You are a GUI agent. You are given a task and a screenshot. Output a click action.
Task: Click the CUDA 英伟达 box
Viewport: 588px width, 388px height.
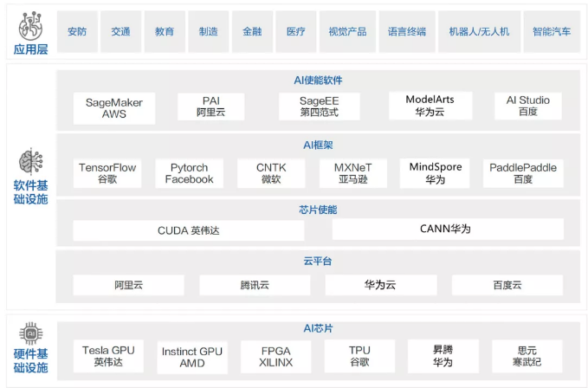(x=189, y=230)
